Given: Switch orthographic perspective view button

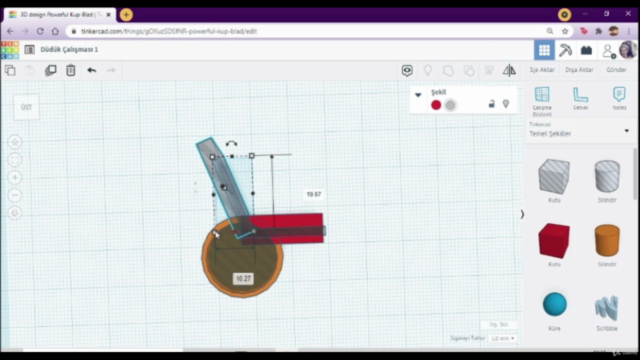Looking at the screenshot, I should click(x=15, y=213).
